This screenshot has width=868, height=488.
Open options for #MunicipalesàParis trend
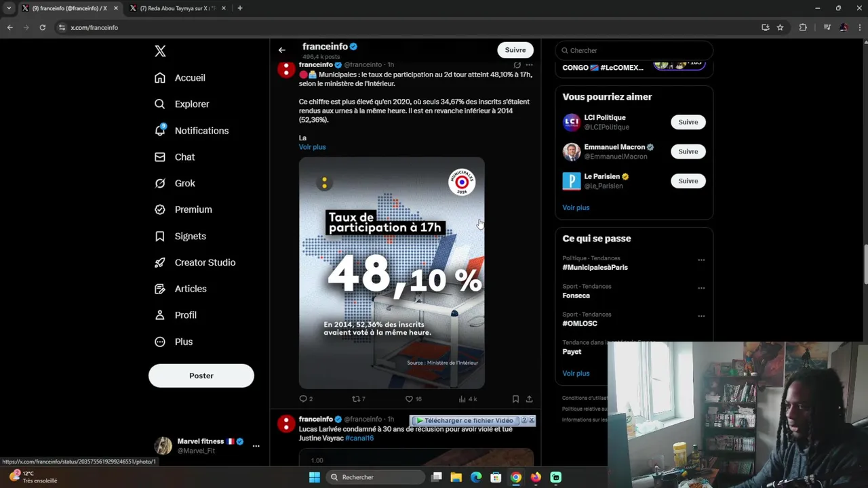[x=701, y=260]
